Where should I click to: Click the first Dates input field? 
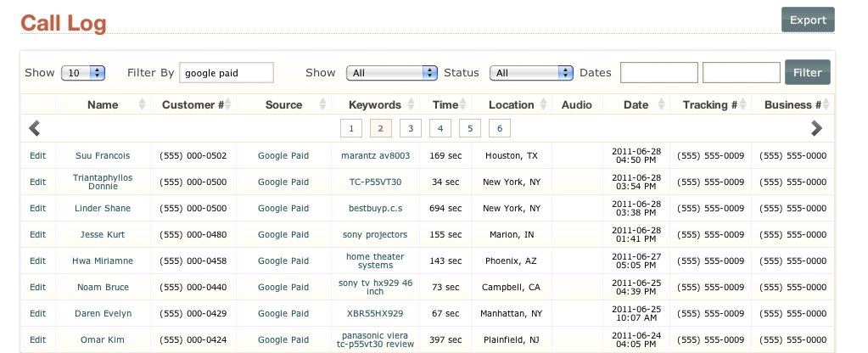[658, 73]
